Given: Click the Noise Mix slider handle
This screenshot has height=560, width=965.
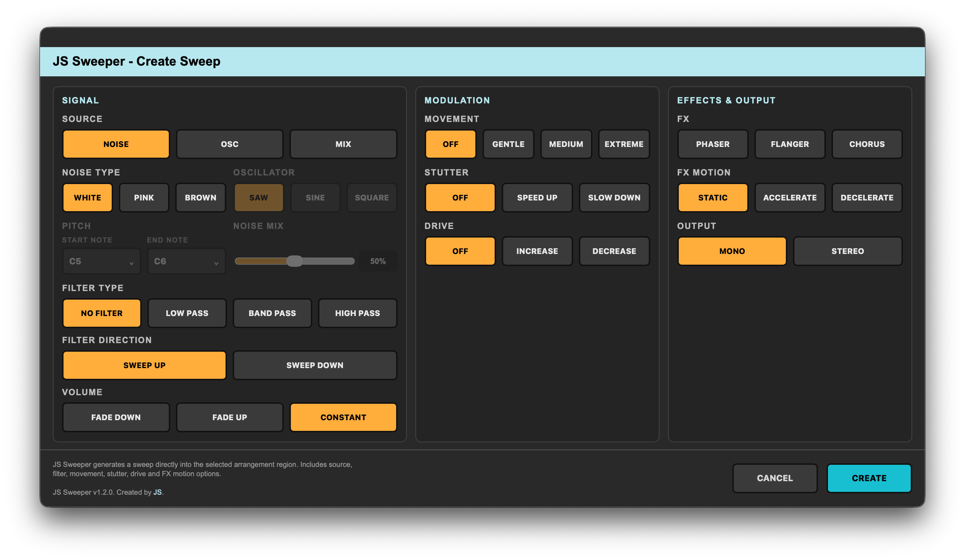Looking at the screenshot, I should [x=295, y=261].
